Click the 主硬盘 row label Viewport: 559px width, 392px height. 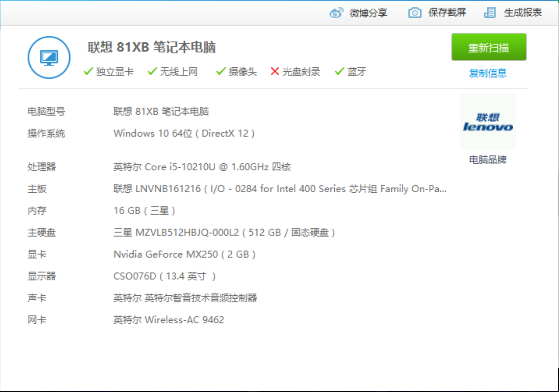[41, 232]
